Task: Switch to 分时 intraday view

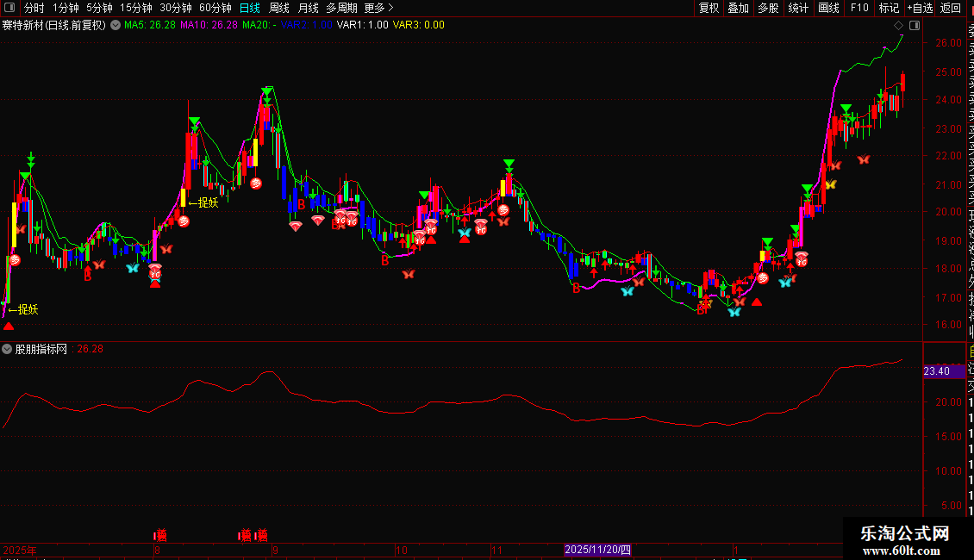Action: (x=34, y=8)
